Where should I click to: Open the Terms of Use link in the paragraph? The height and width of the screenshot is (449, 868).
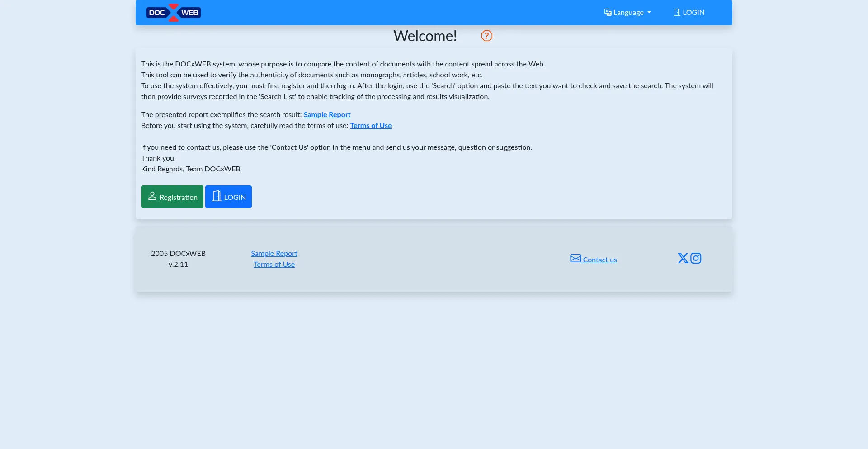(x=371, y=125)
